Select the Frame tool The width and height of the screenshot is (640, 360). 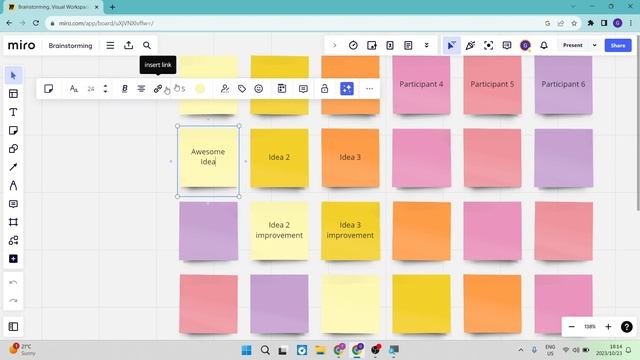point(13,222)
